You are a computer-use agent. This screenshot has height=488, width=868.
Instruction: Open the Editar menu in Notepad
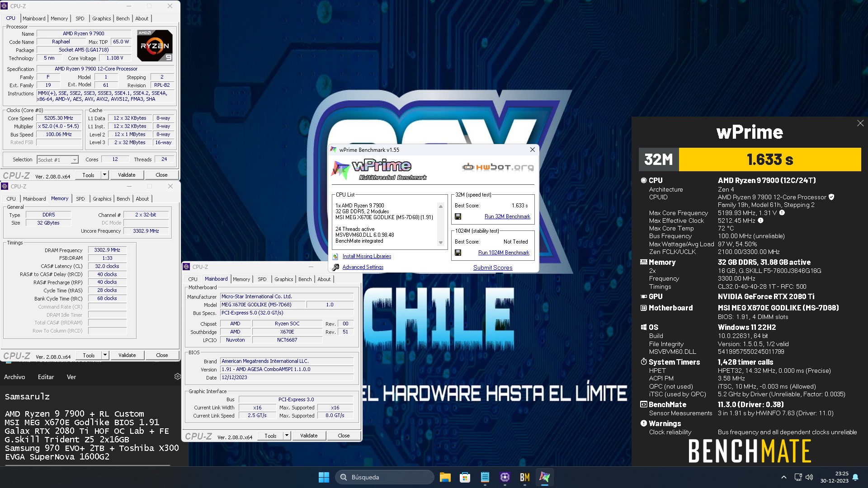pyautogui.click(x=46, y=377)
